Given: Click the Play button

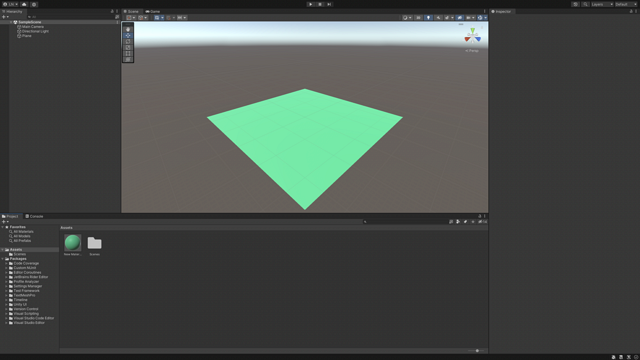Looking at the screenshot, I should 311,4.
